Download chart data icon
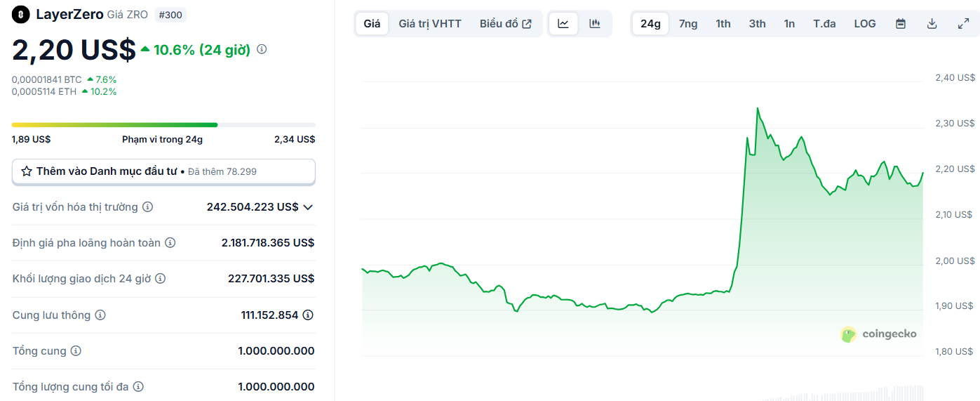This screenshot has width=980, height=401. pos(932,24)
